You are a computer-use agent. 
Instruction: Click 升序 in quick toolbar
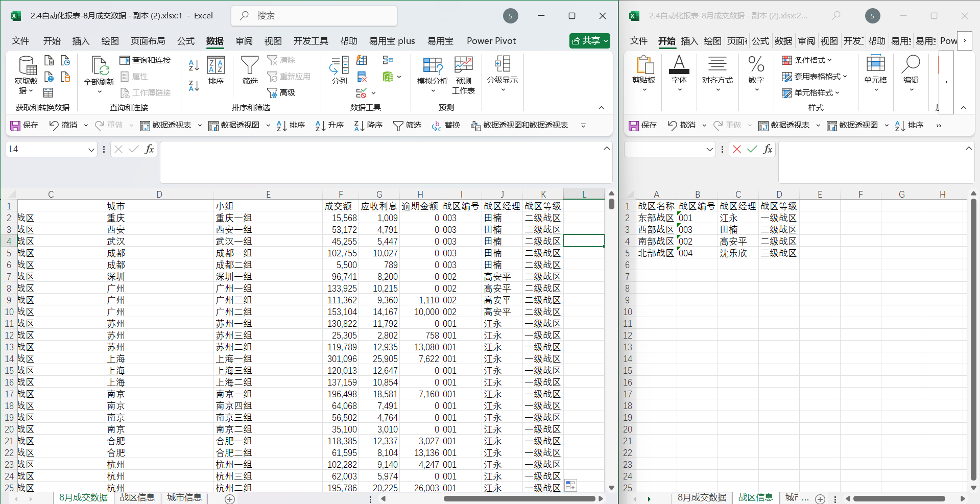329,125
